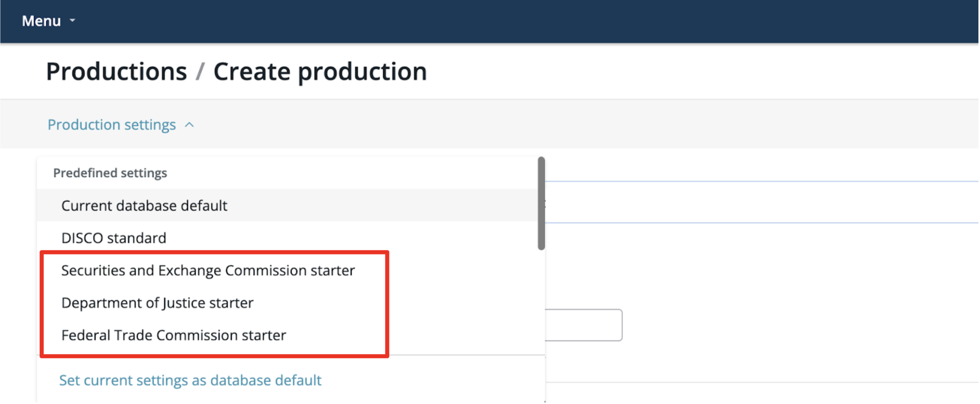Image resolution: width=980 pixels, height=404 pixels.
Task: Click the up chevron beside Production settings
Action: pyautogui.click(x=189, y=125)
